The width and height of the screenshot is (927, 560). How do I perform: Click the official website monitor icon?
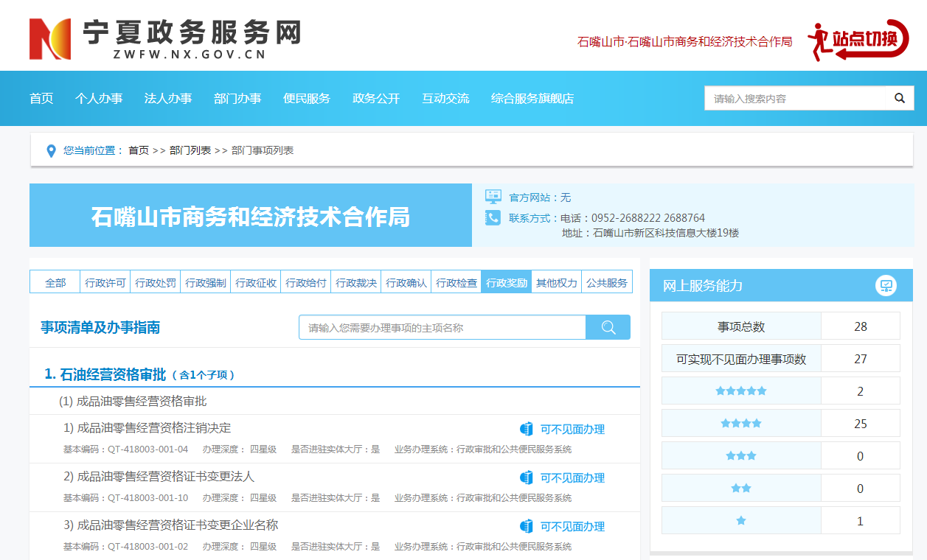[493, 197]
